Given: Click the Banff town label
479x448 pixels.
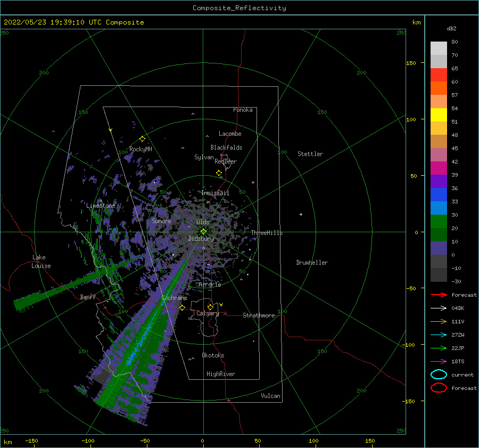Looking at the screenshot, I should tap(88, 297).
